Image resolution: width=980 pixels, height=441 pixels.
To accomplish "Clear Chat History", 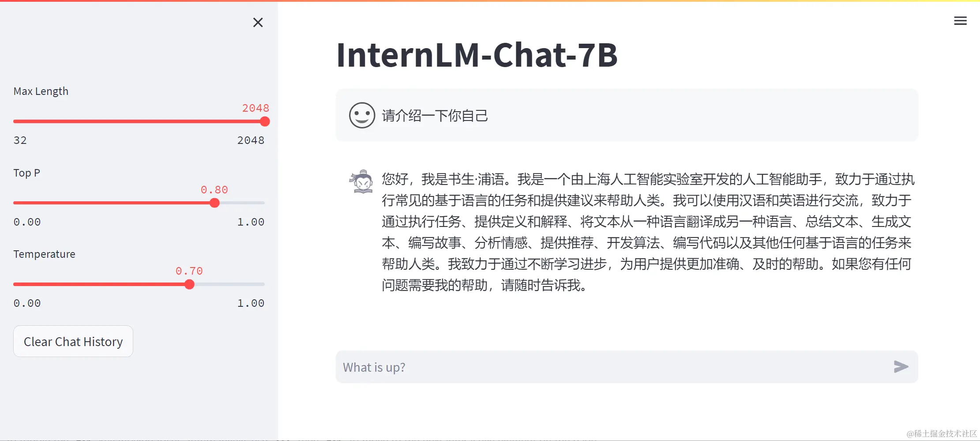I will pos(73,342).
